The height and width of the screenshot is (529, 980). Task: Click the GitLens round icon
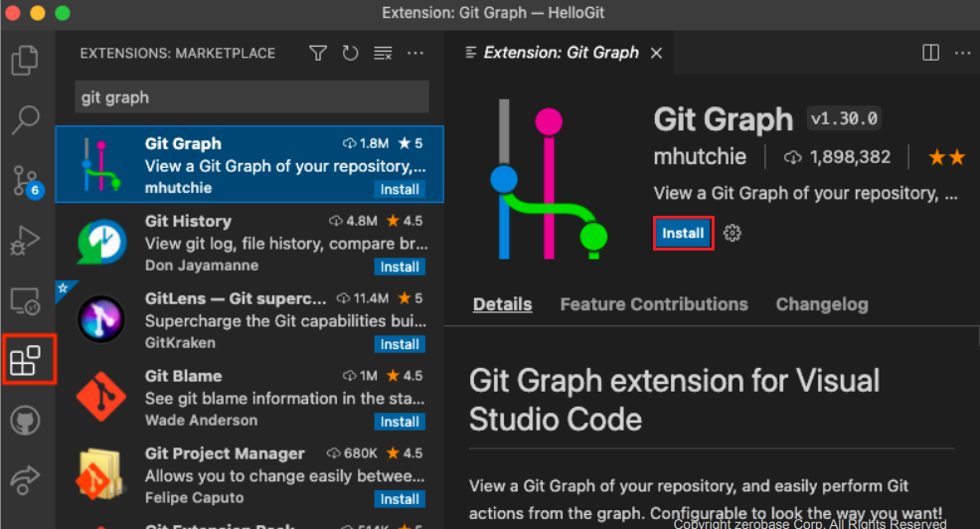101,319
